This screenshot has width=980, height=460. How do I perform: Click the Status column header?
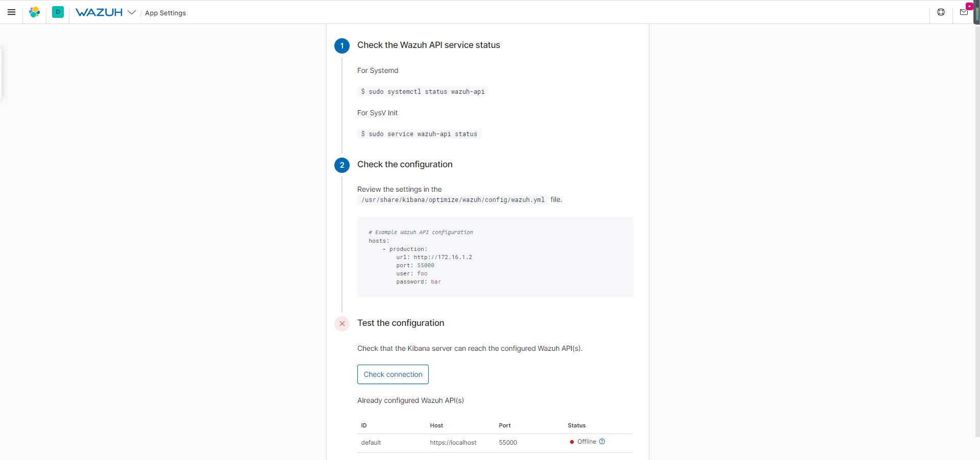576,425
